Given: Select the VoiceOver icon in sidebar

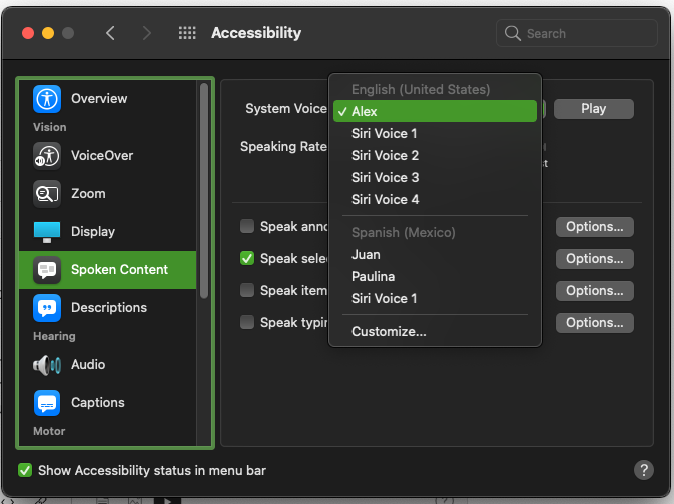Looking at the screenshot, I should pyautogui.click(x=47, y=156).
